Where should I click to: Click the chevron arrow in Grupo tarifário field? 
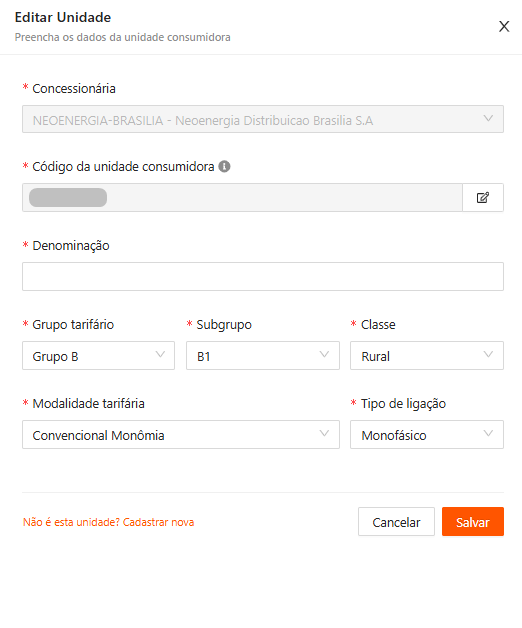click(160, 354)
